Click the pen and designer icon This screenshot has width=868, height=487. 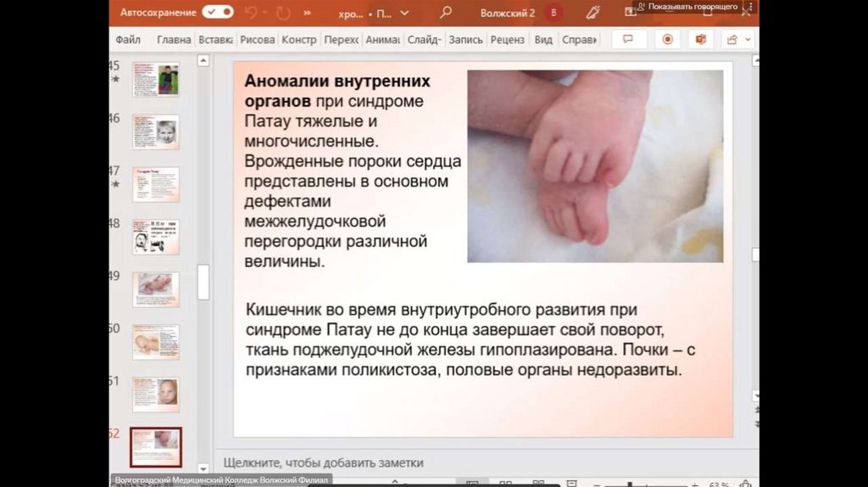pyautogui.click(x=593, y=13)
